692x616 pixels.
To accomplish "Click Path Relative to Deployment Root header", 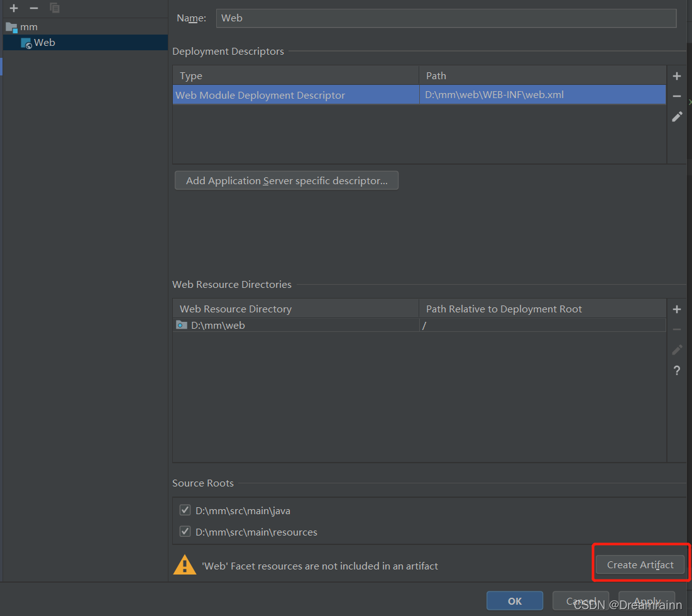I will point(542,309).
